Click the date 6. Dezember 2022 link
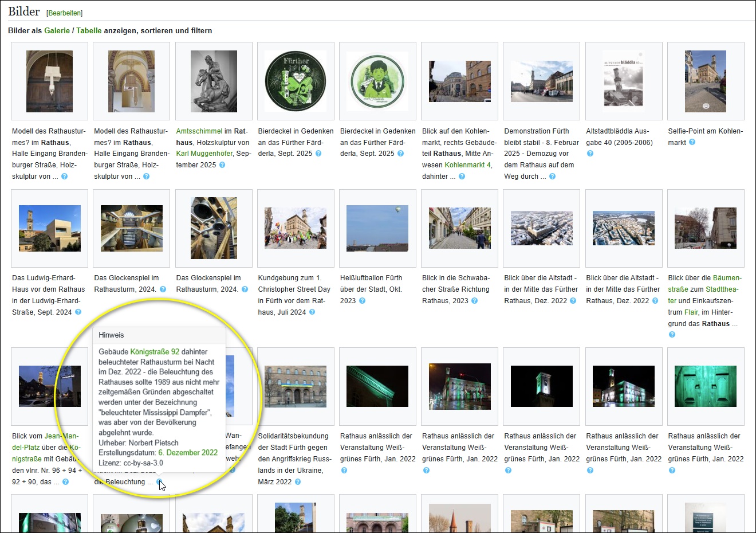This screenshot has width=756, height=533. tap(188, 453)
